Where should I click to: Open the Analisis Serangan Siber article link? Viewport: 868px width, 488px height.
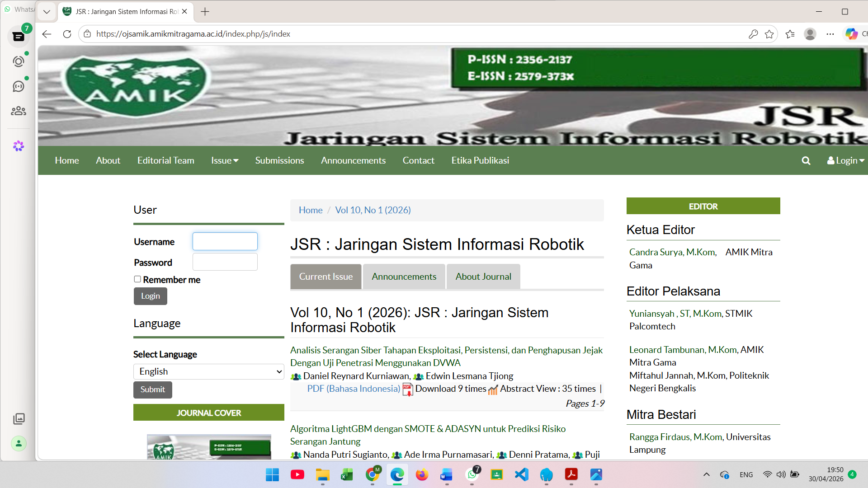click(446, 357)
